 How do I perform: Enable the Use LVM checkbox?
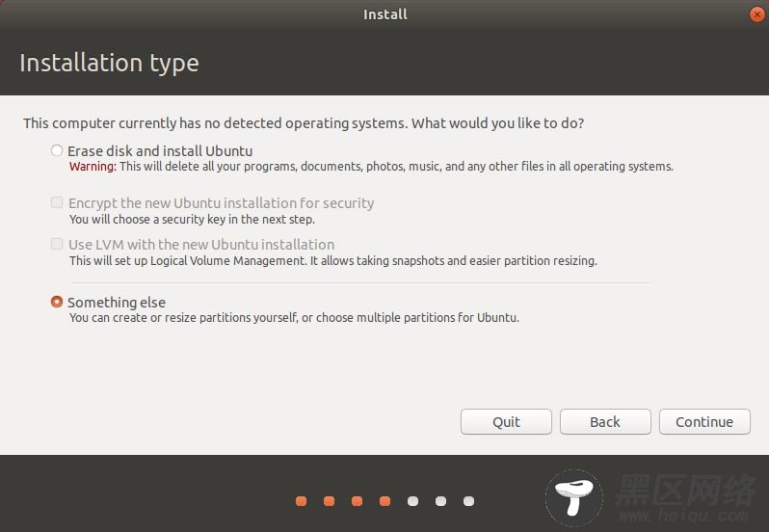[x=57, y=244]
